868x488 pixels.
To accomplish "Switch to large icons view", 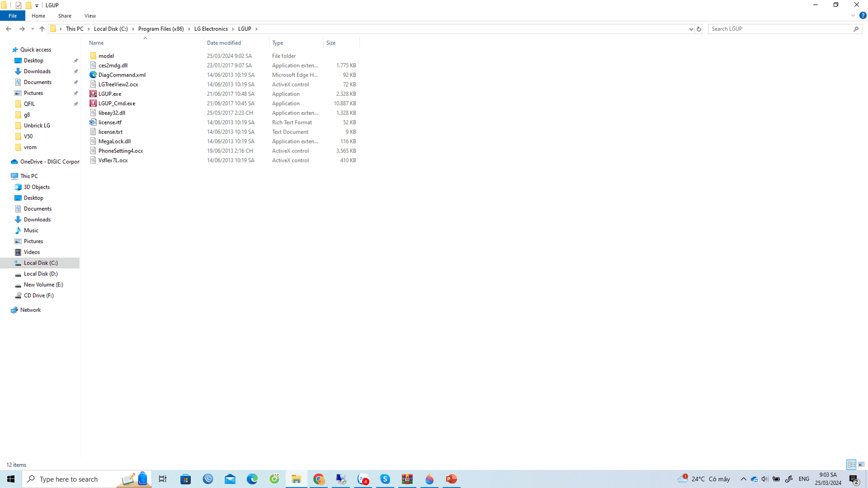I will point(861,465).
